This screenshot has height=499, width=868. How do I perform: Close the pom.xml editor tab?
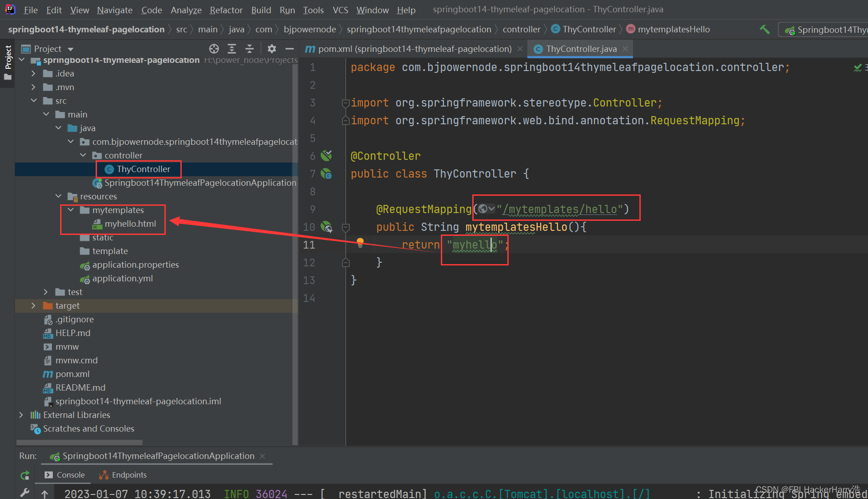(x=520, y=49)
